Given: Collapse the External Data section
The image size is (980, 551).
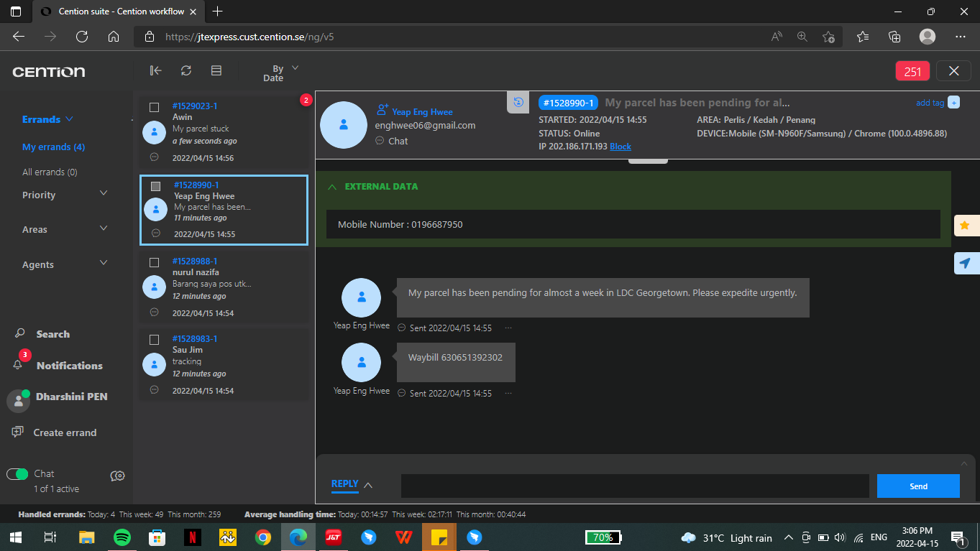Looking at the screenshot, I should pos(332,187).
